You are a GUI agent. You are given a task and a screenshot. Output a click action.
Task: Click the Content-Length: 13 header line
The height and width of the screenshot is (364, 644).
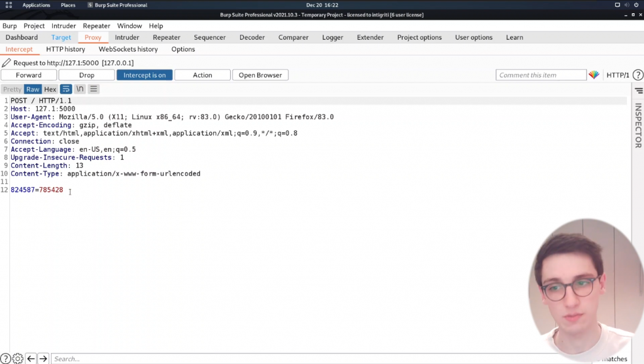click(x=47, y=166)
